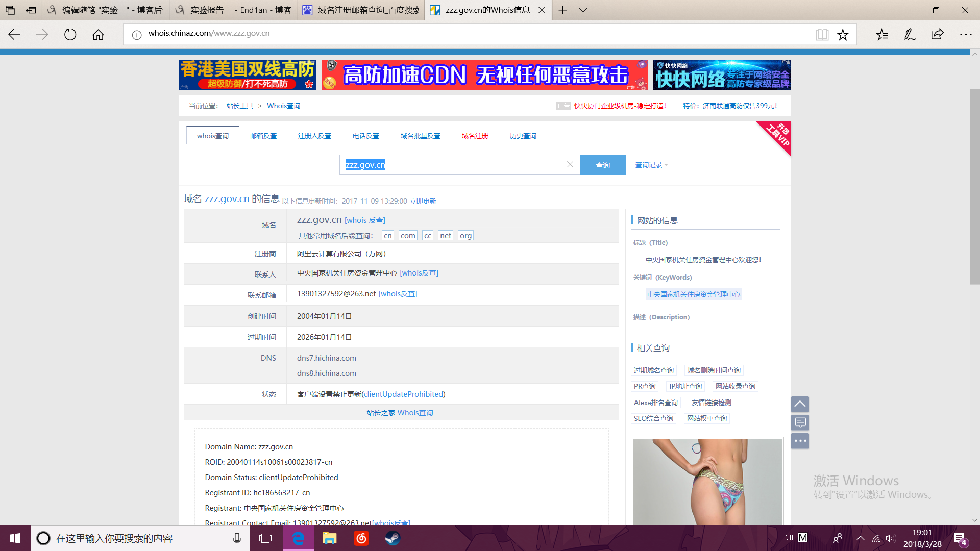This screenshot has width=980, height=551.
Task: Open the tab list chevron dropdown
Action: [x=583, y=10]
